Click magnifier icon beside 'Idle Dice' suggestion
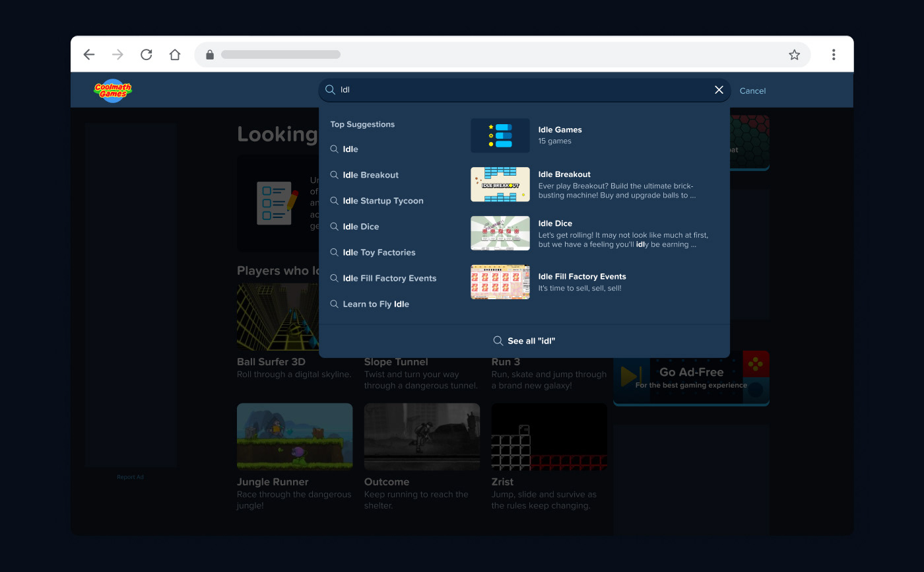The height and width of the screenshot is (572, 924). point(334,227)
